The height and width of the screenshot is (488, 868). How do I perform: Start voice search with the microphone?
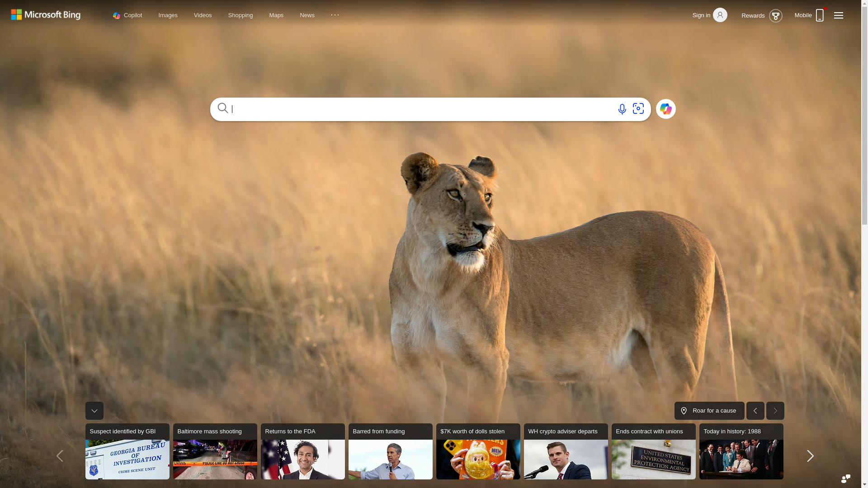[622, 109]
